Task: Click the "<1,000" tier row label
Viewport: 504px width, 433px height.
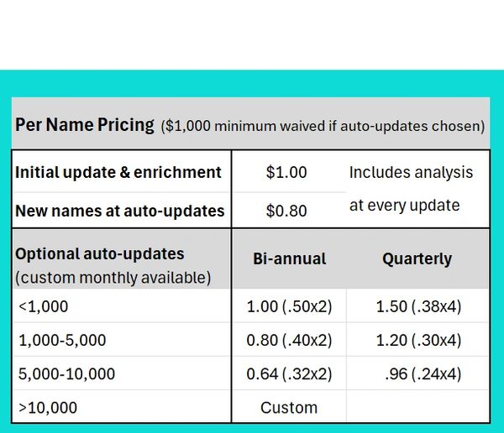Action: [x=44, y=306]
